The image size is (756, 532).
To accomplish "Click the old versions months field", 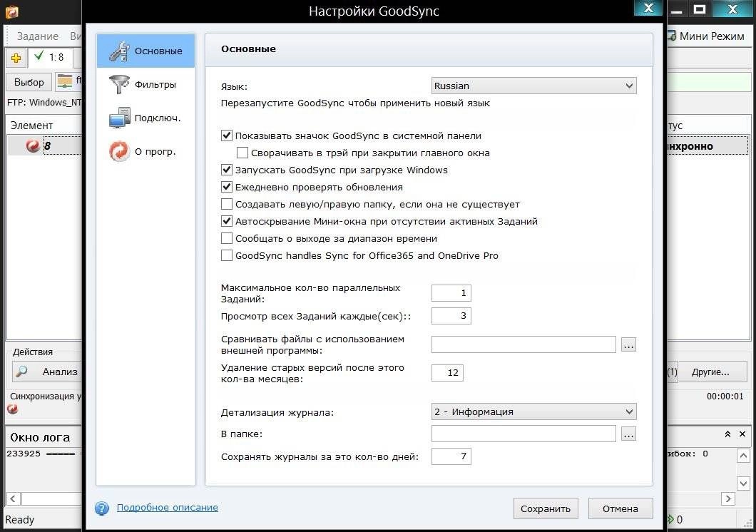I will pos(447,372).
